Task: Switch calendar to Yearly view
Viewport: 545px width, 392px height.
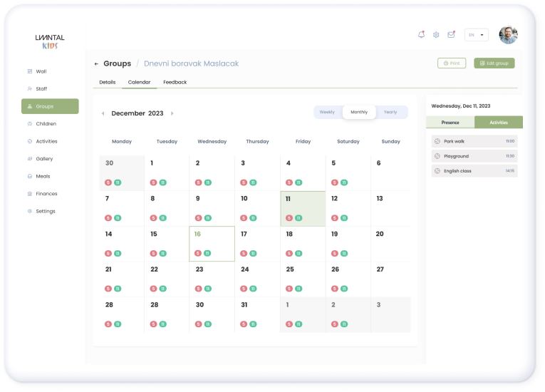Action: [390, 112]
